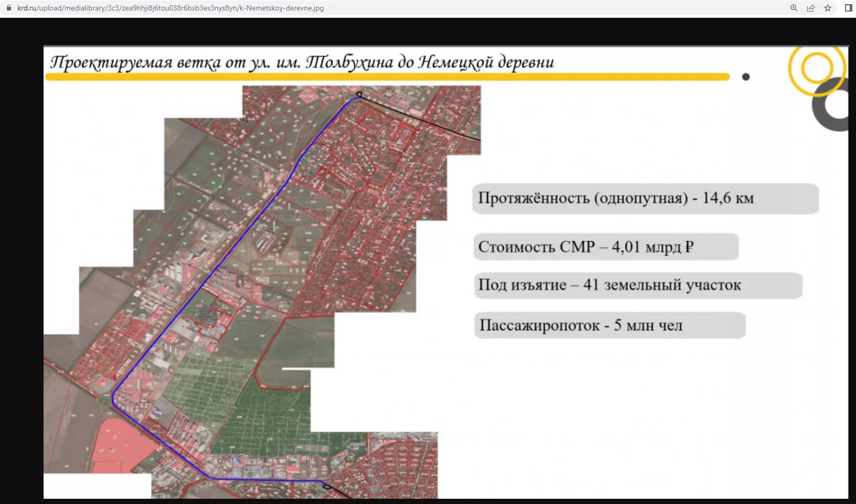Click the 'Пассажиропоток - 5 млн чел' box
This screenshot has width=856, height=504.
tap(609, 325)
